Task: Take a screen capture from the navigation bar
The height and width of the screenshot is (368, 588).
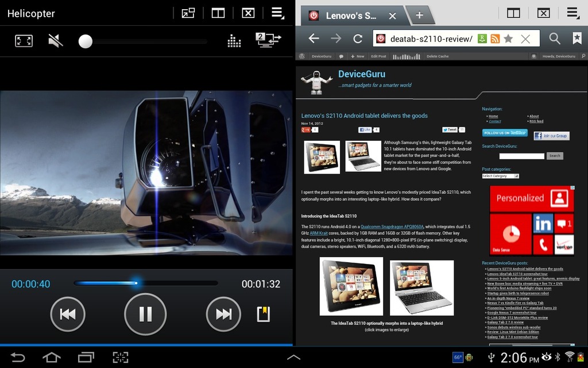Action: [x=121, y=357]
